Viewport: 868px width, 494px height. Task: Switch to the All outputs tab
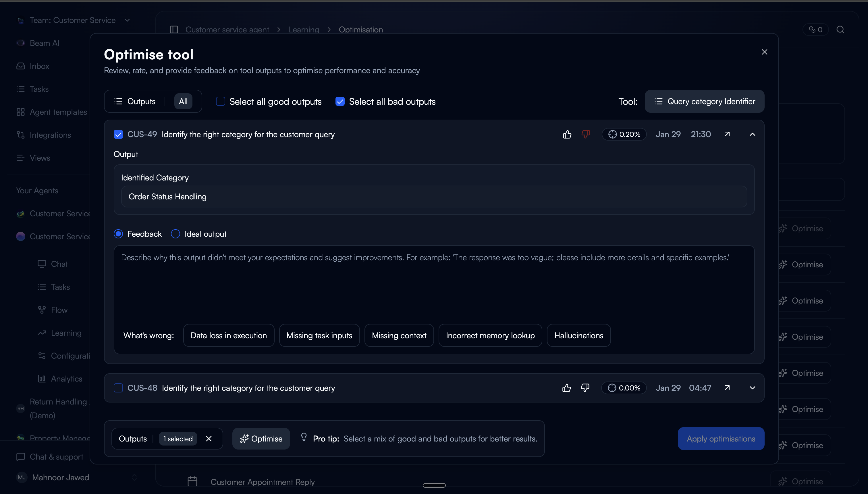[183, 102]
